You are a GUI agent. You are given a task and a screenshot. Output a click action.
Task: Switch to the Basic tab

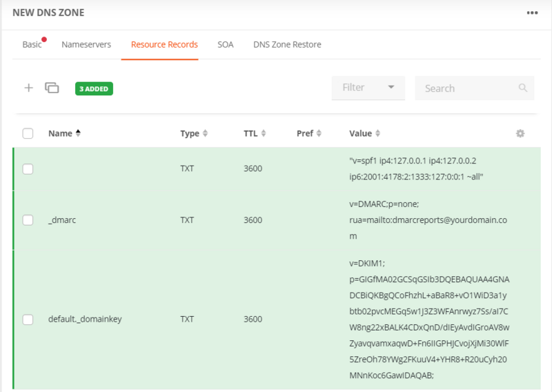click(x=32, y=45)
